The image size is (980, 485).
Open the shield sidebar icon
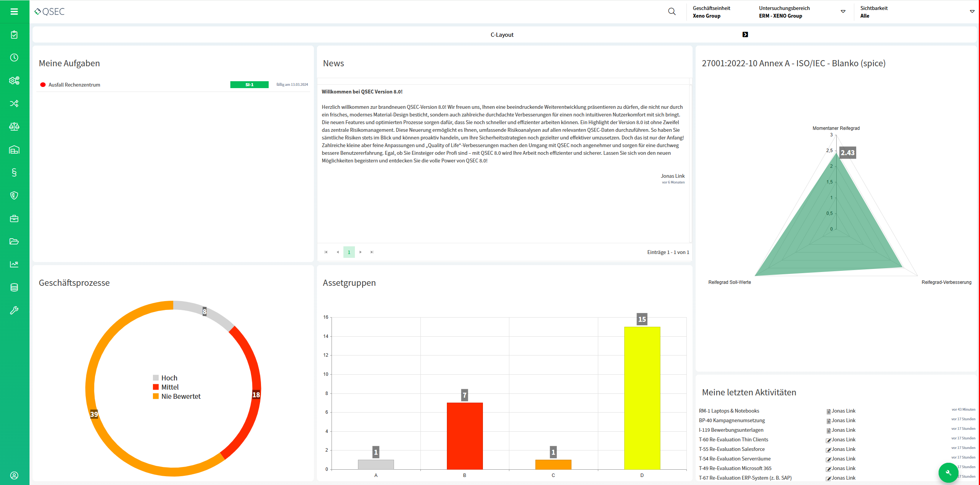click(14, 195)
